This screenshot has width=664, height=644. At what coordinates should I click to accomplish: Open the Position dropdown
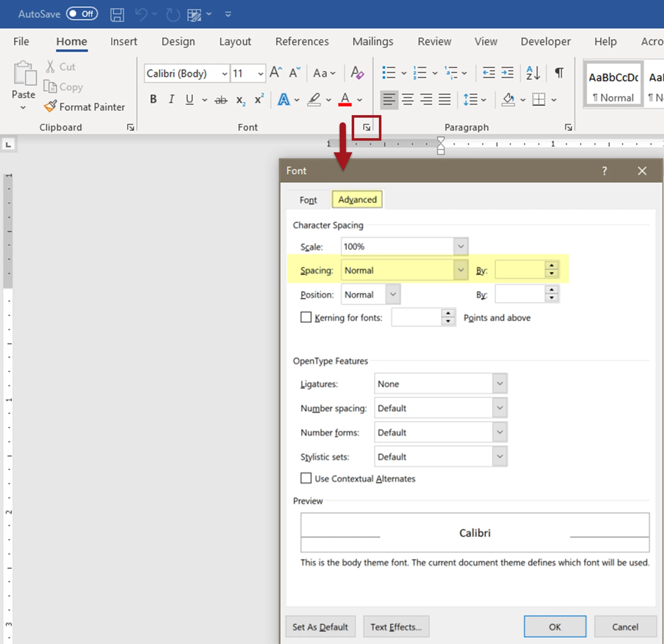(x=393, y=294)
